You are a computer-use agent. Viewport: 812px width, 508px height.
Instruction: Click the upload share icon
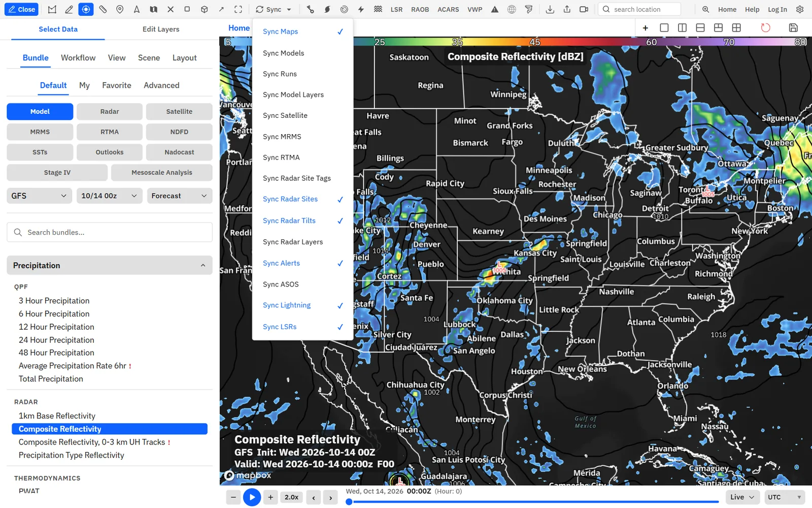567,9
